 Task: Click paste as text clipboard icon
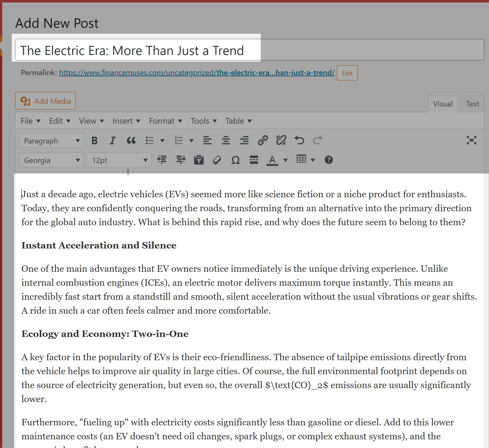pos(199,160)
